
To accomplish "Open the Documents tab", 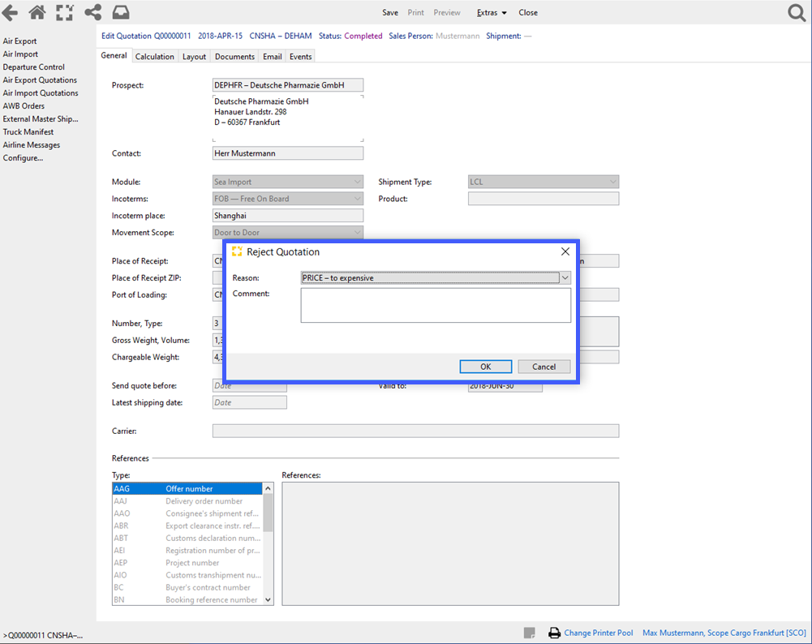I will click(234, 56).
